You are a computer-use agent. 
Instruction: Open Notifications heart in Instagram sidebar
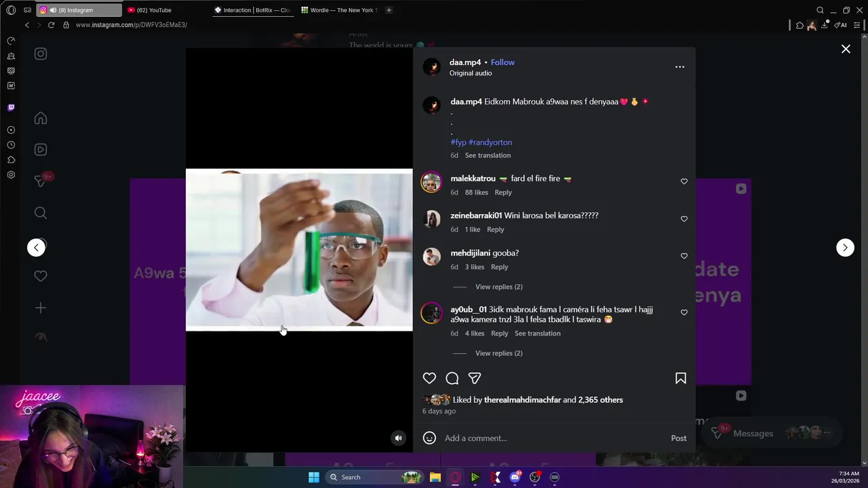41,276
